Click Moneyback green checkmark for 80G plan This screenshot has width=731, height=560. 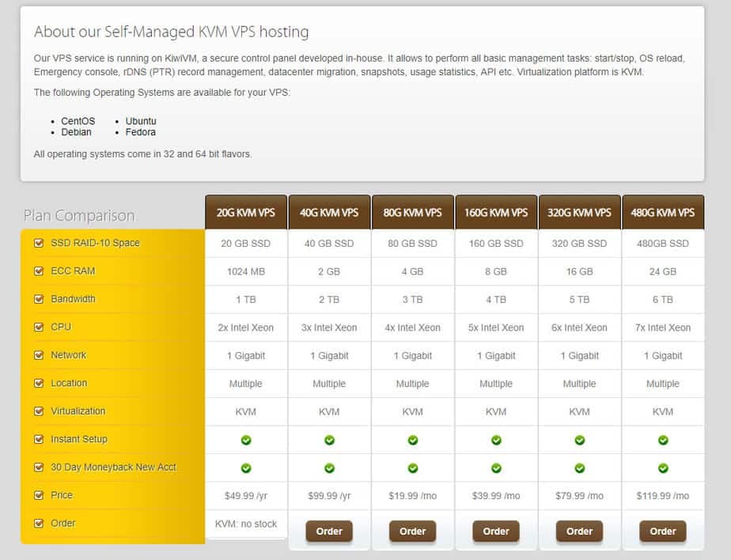412,468
